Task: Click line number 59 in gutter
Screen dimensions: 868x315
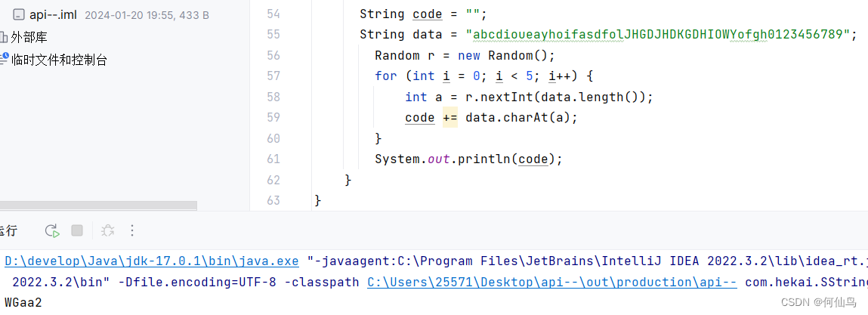Action: click(273, 117)
